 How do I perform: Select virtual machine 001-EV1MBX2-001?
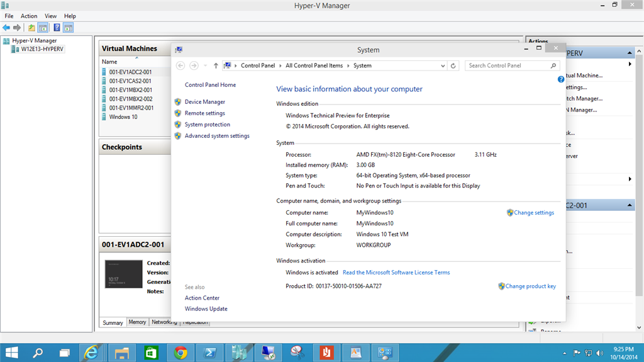pos(130,90)
